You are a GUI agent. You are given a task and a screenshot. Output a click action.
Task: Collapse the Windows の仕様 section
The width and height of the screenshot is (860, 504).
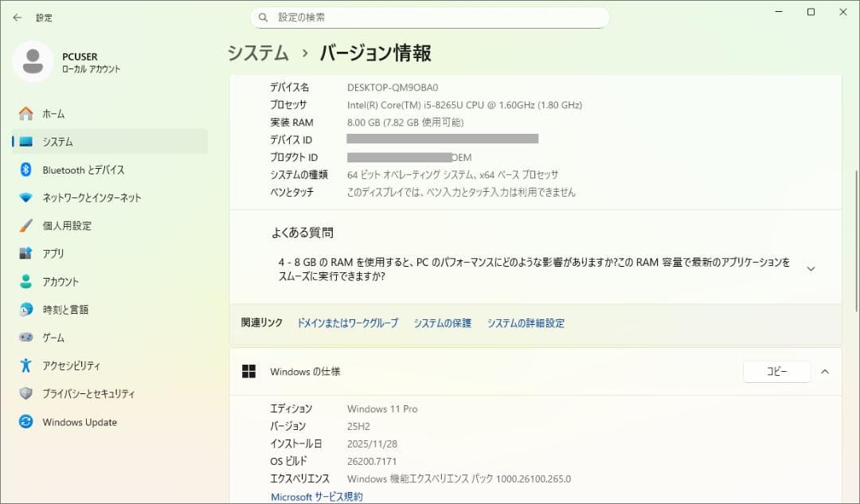(x=825, y=372)
